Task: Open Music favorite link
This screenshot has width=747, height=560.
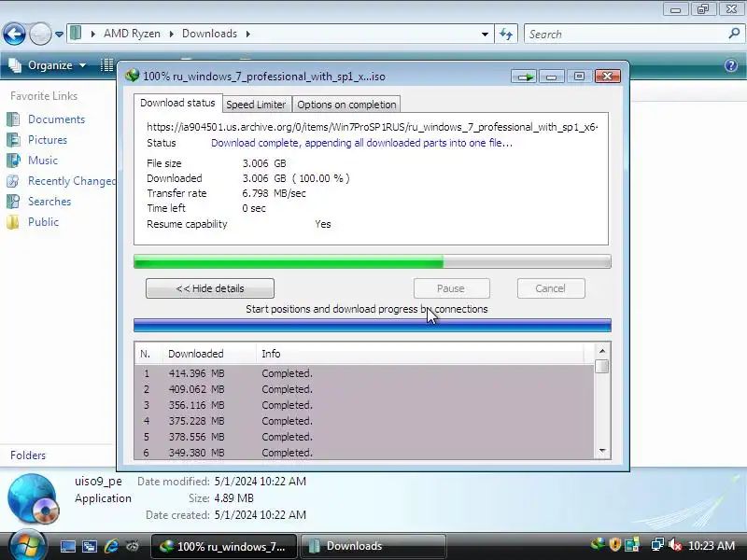Action: pos(43,160)
